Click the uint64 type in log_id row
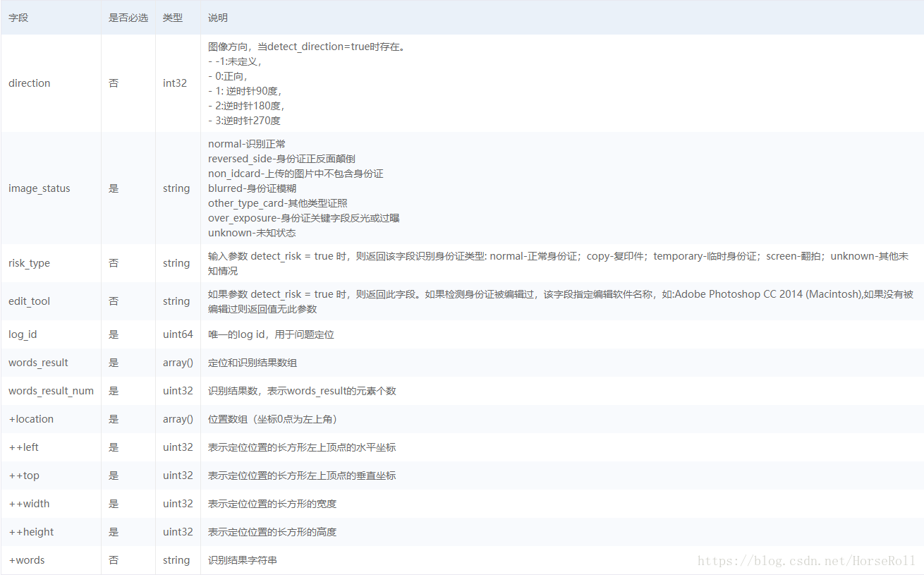 pos(178,334)
